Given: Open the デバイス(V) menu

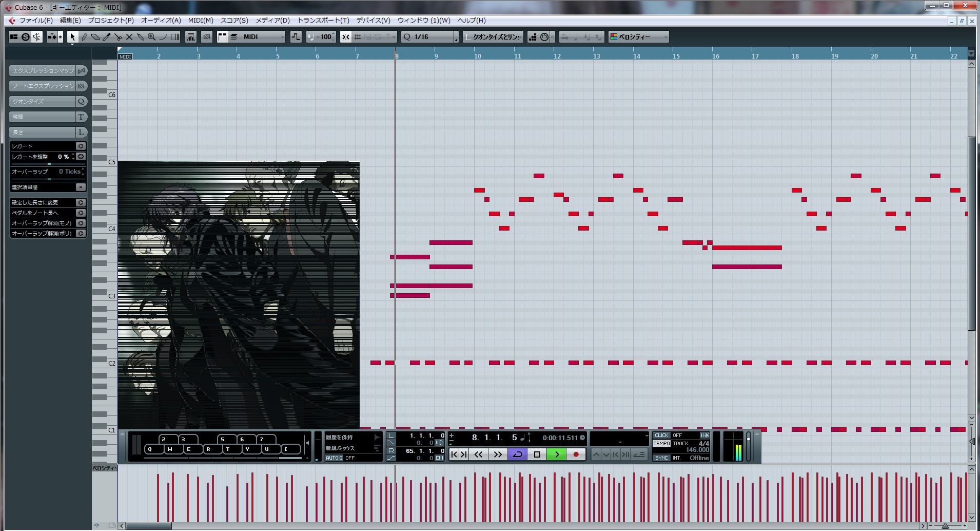Looking at the screenshot, I should point(374,21).
